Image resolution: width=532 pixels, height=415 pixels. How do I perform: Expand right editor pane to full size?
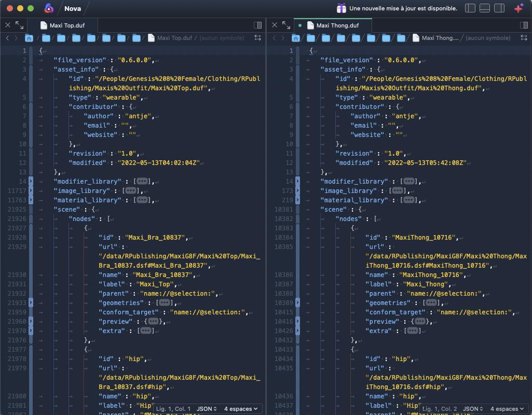click(286, 25)
